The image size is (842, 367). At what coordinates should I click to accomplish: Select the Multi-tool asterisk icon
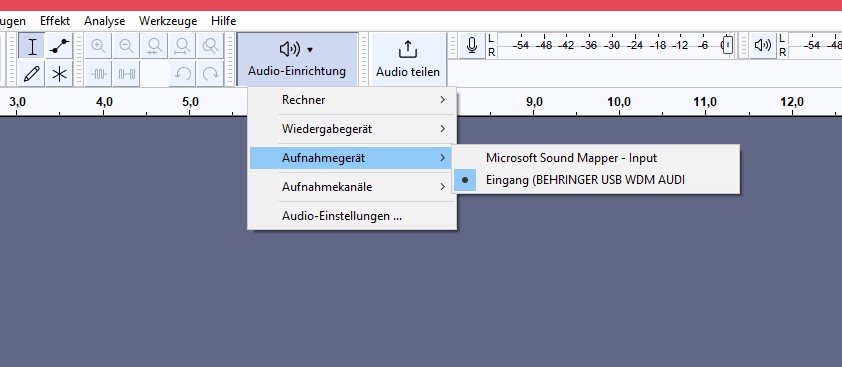pos(59,74)
